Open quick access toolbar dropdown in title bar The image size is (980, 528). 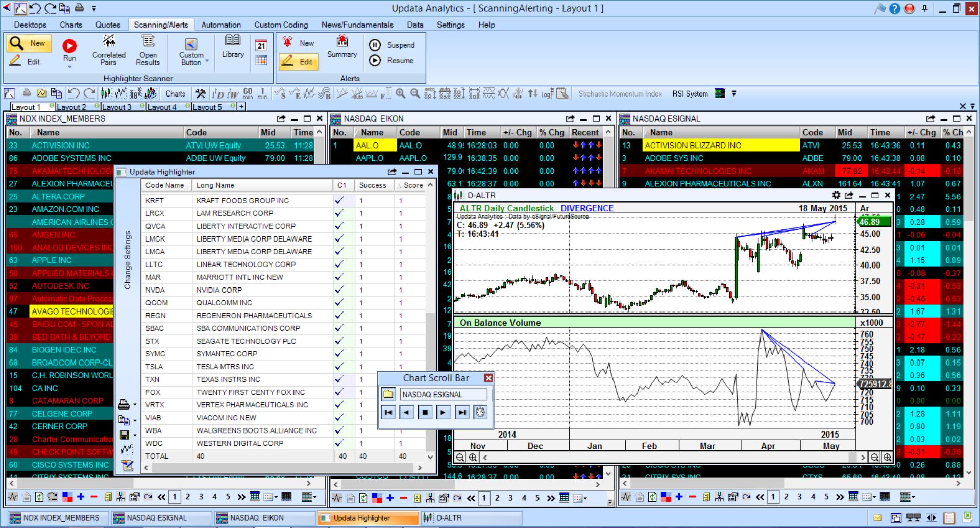[x=94, y=8]
